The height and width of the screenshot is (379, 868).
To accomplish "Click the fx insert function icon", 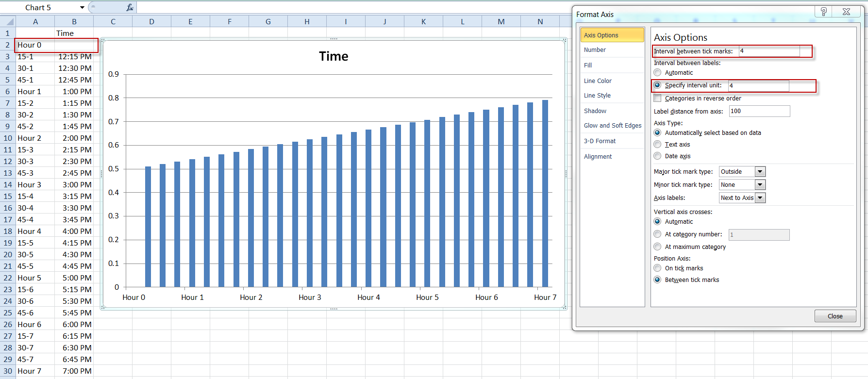I will (130, 7).
